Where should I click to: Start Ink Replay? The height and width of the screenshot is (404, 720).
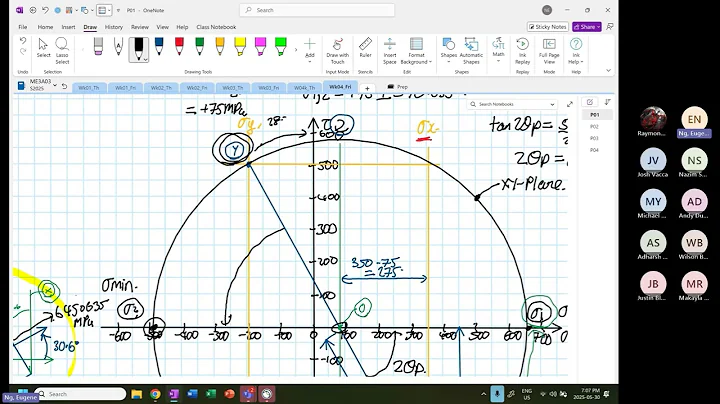tap(522, 50)
